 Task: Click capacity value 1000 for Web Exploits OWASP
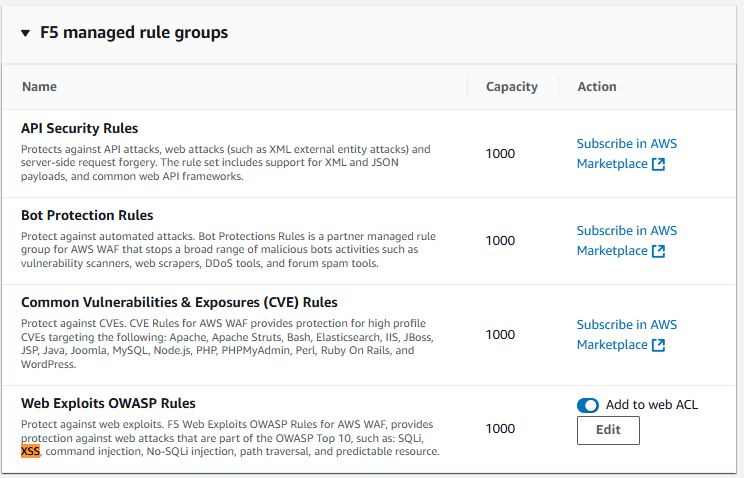click(500, 429)
